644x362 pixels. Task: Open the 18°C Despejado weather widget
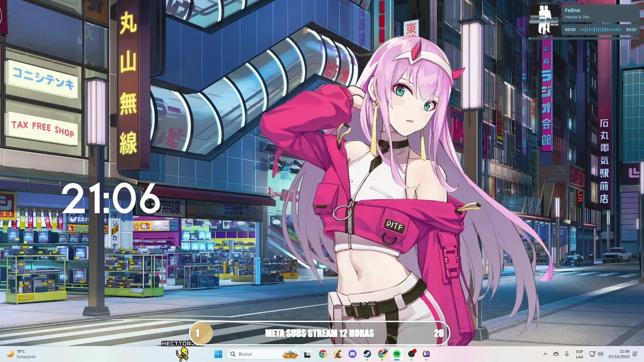click(21, 354)
